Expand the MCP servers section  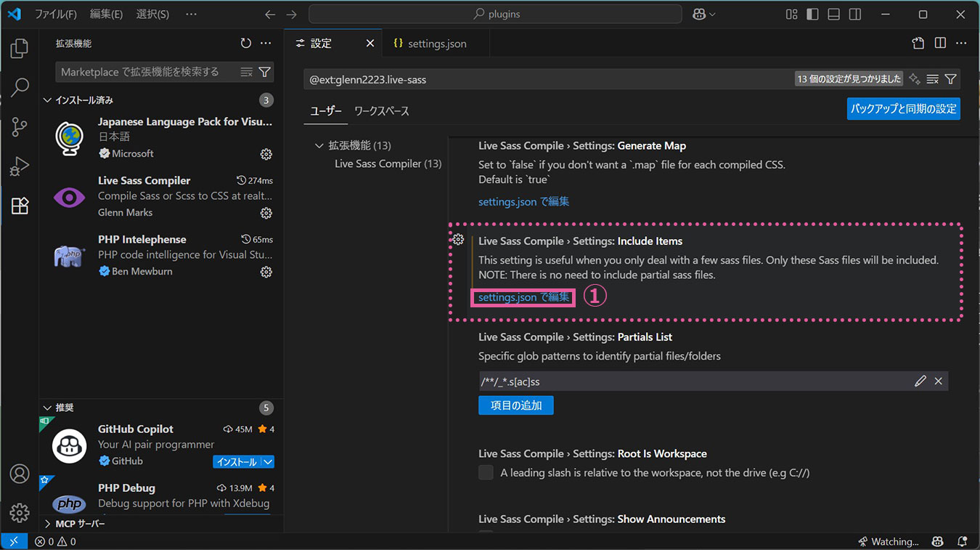(x=48, y=524)
